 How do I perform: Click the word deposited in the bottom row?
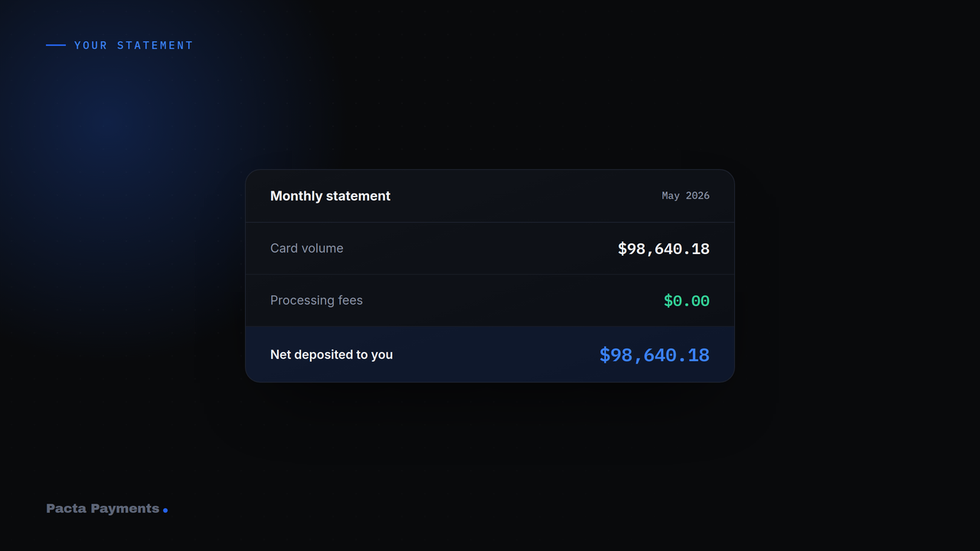[323, 354]
